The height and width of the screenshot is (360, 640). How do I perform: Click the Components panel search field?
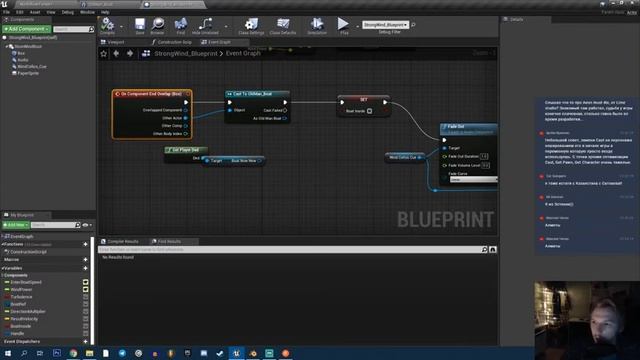73,29
